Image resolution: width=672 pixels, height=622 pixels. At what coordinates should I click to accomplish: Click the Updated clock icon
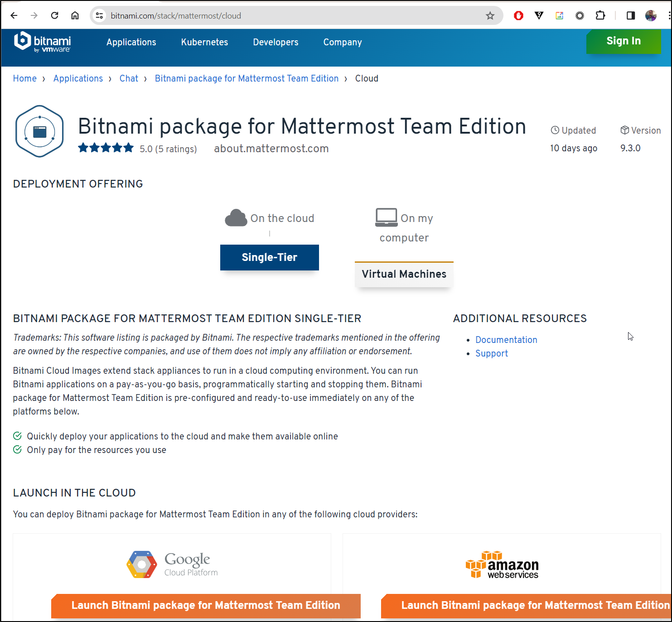[555, 130]
